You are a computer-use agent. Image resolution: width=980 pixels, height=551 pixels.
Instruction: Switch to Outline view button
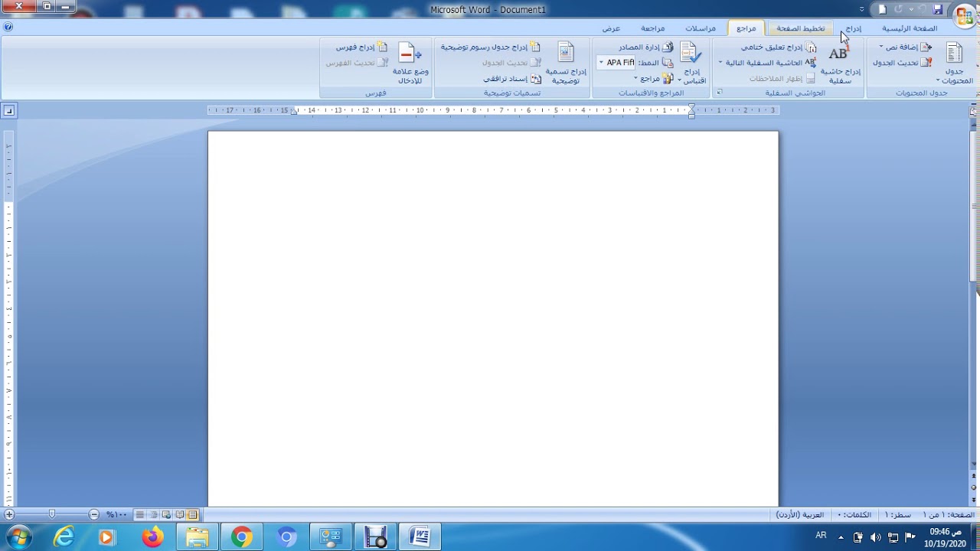point(153,515)
